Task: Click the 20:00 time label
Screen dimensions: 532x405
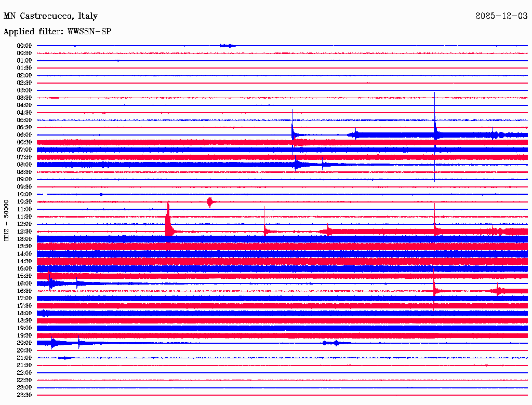Action: tap(24, 343)
